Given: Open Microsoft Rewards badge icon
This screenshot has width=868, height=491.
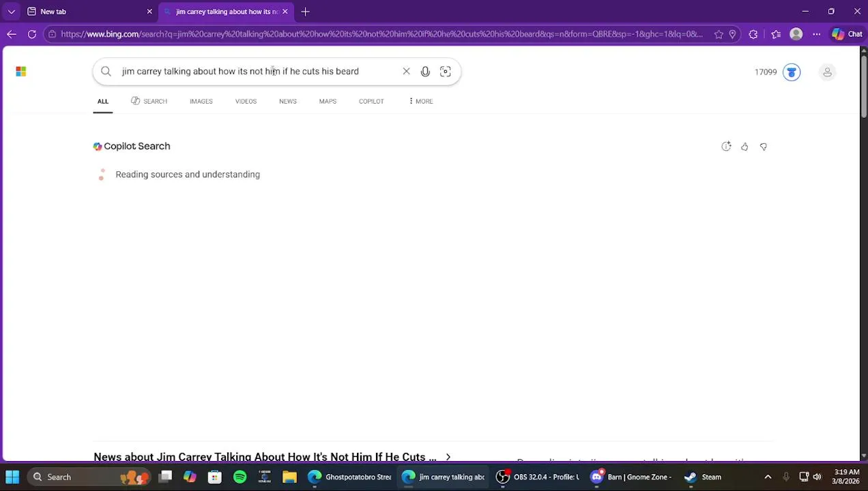Looking at the screenshot, I should point(792,72).
